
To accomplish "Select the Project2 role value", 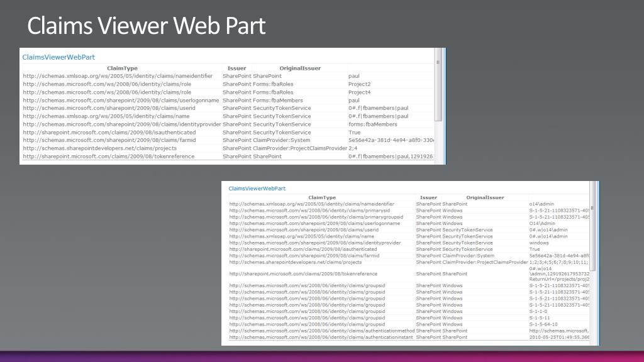I will pos(359,84).
